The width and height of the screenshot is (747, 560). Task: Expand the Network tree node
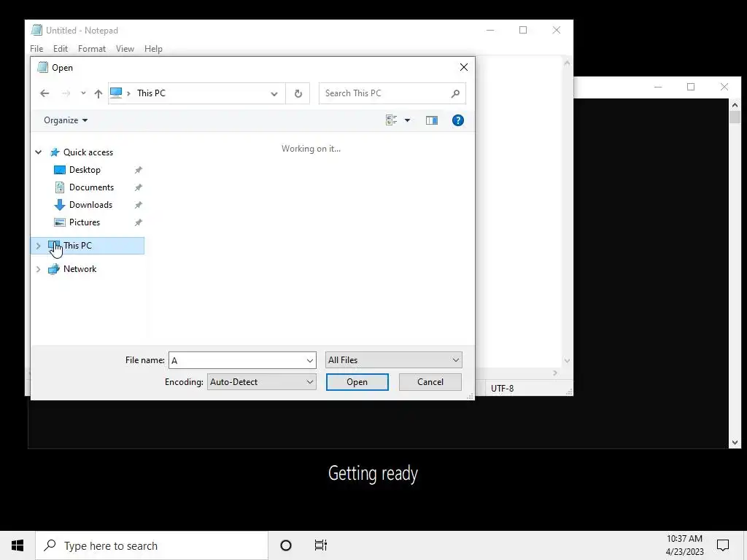tap(39, 269)
